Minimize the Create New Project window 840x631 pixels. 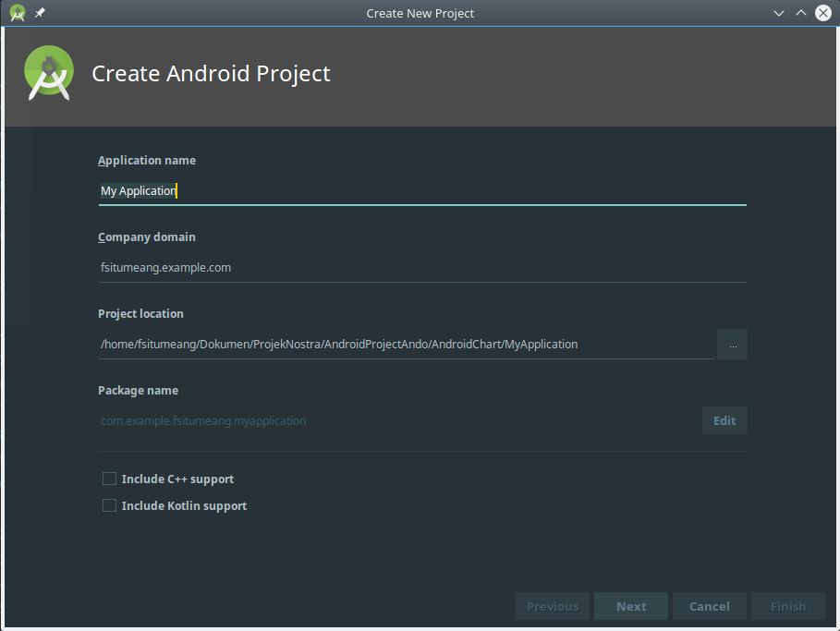pos(779,13)
